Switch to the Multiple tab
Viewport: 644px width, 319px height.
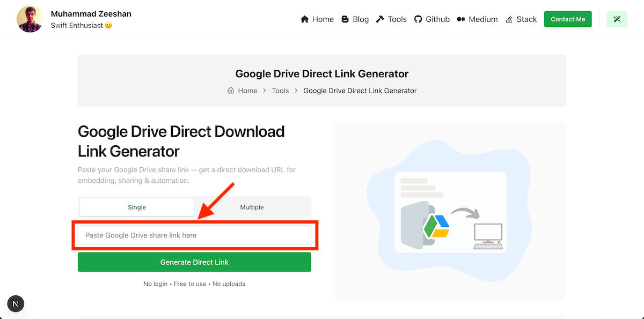252,207
